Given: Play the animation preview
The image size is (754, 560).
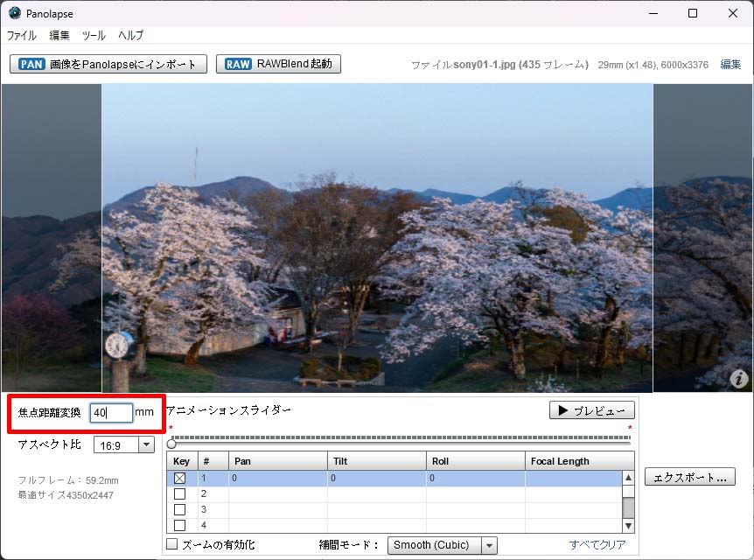Looking at the screenshot, I should click(592, 410).
